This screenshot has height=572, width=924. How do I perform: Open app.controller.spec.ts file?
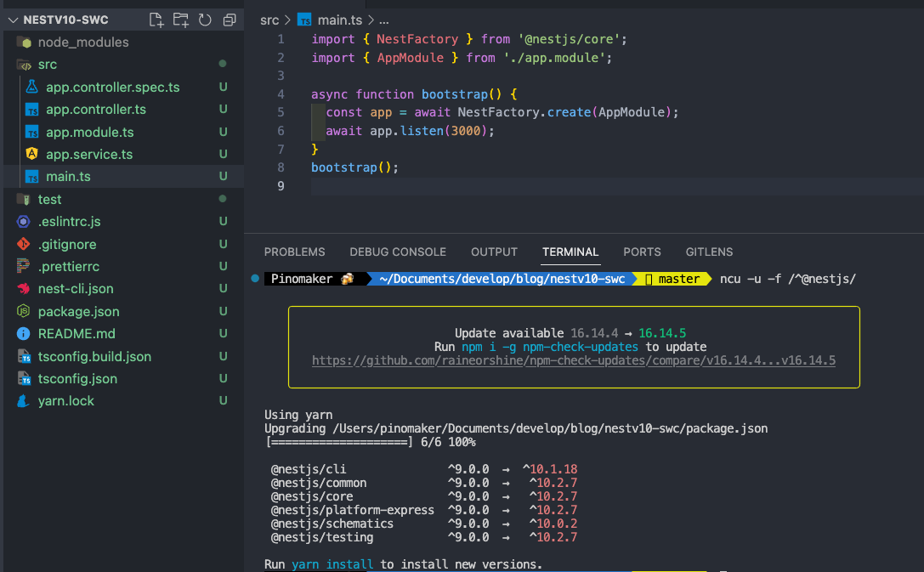(x=112, y=88)
